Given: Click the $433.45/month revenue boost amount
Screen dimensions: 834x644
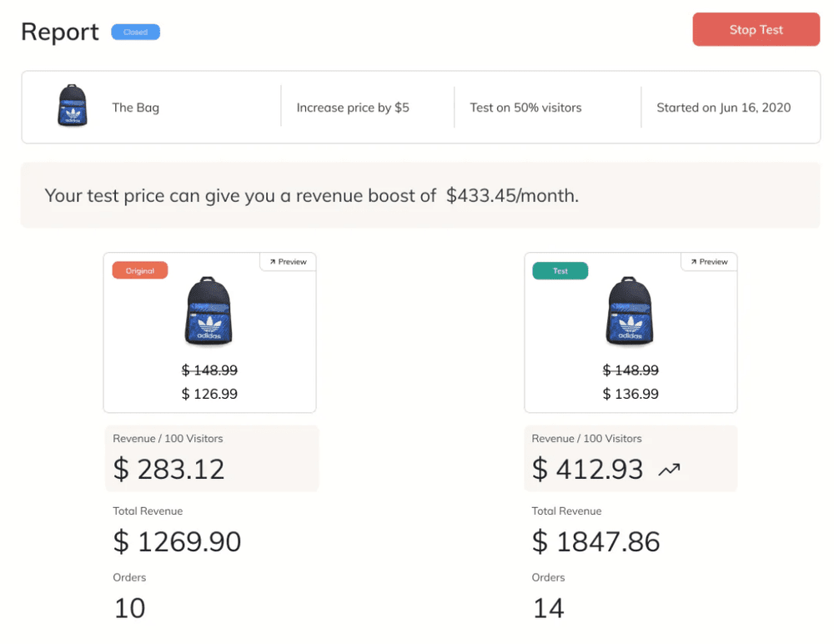Looking at the screenshot, I should tap(512, 196).
